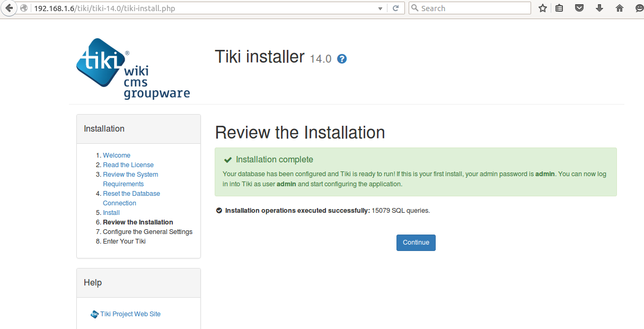Click the blue Continue button
The height and width of the screenshot is (329, 644).
point(416,243)
